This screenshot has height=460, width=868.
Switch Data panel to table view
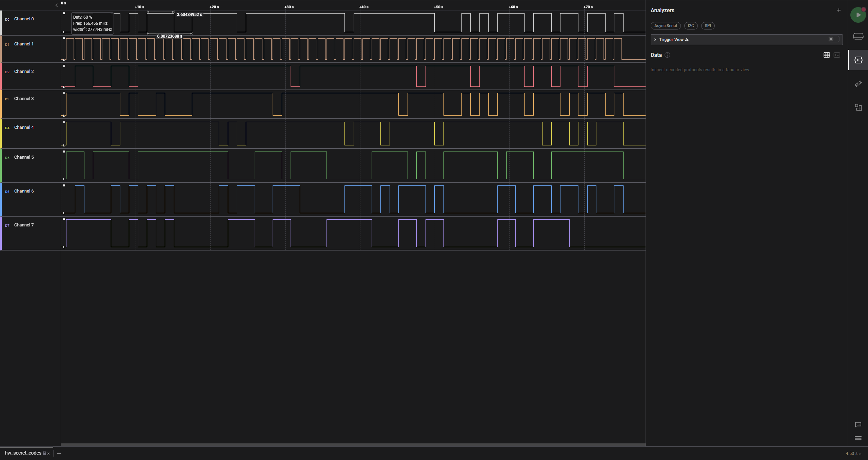click(827, 55)
